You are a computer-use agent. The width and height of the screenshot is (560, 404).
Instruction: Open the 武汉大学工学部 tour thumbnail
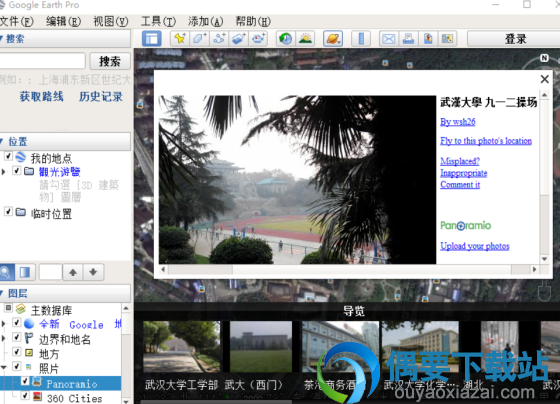click(x=181, y=346)
